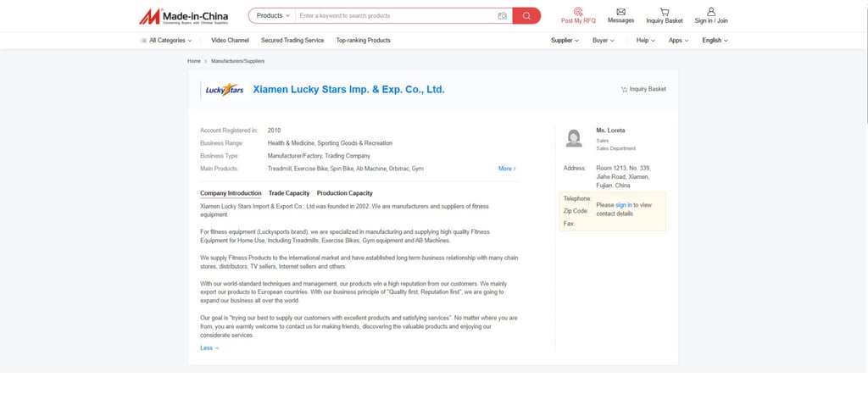Submit search with the red magnifier button
The image size is (868, 411).
coord(526,15)
